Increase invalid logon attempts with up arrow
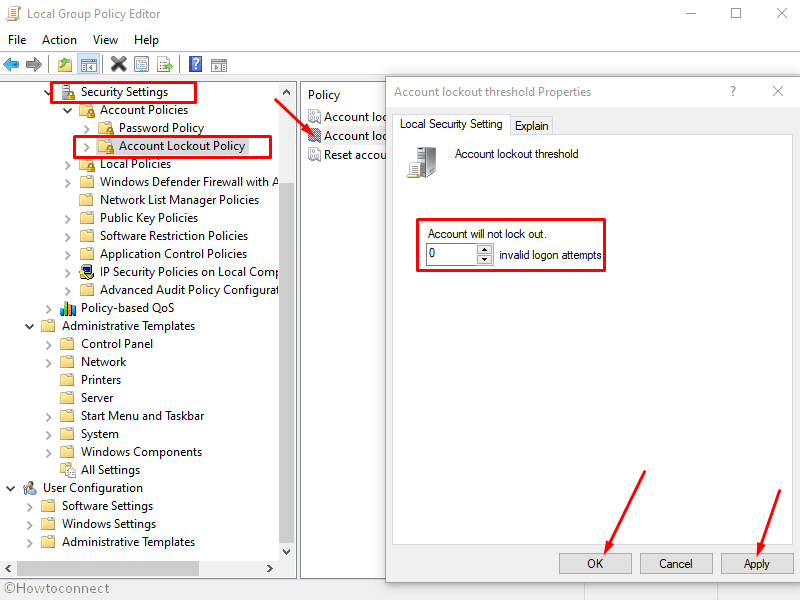The image size is (800, 600). pos(484,249)
